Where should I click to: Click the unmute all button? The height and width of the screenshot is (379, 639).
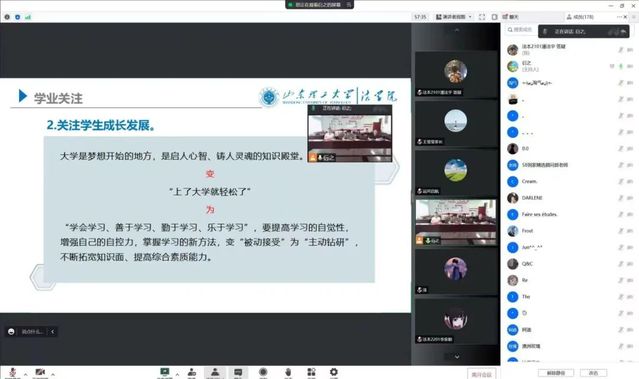coord(556,373)
